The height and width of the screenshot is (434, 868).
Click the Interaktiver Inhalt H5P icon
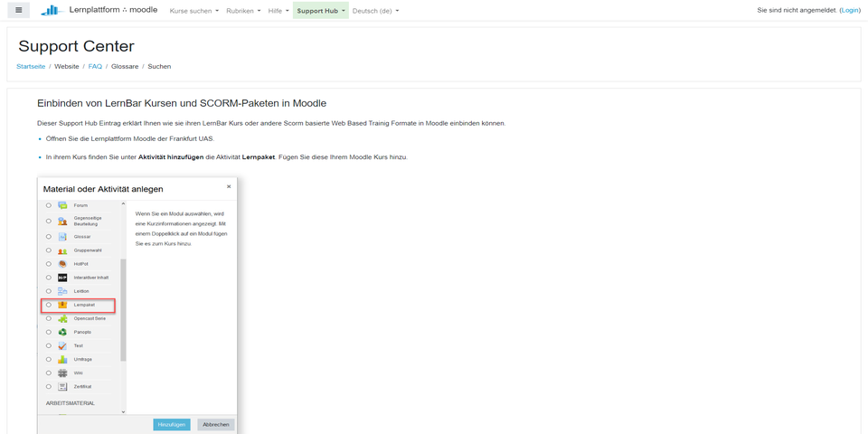click(62, 278)
